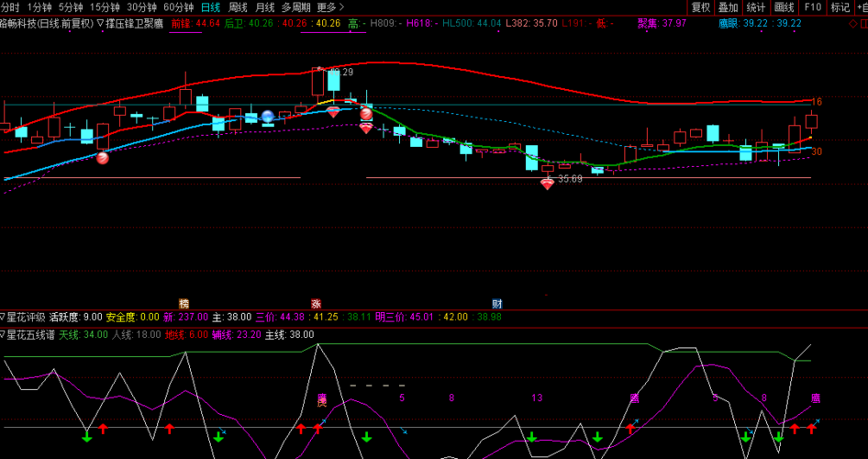Click the red diamond gem at 35.69 low
This screenshot has width=868, height=459.
click(x=547, y=184)
